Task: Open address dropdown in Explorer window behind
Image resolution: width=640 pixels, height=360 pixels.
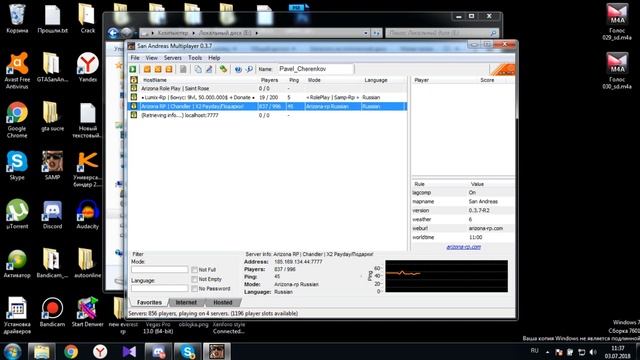Action: (366, 33)
